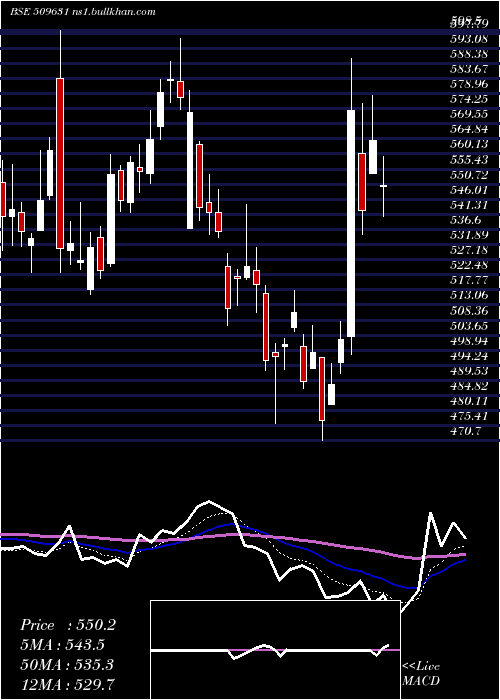
Task: Click the 480.11 price axis label
Action: click(469, 401)
